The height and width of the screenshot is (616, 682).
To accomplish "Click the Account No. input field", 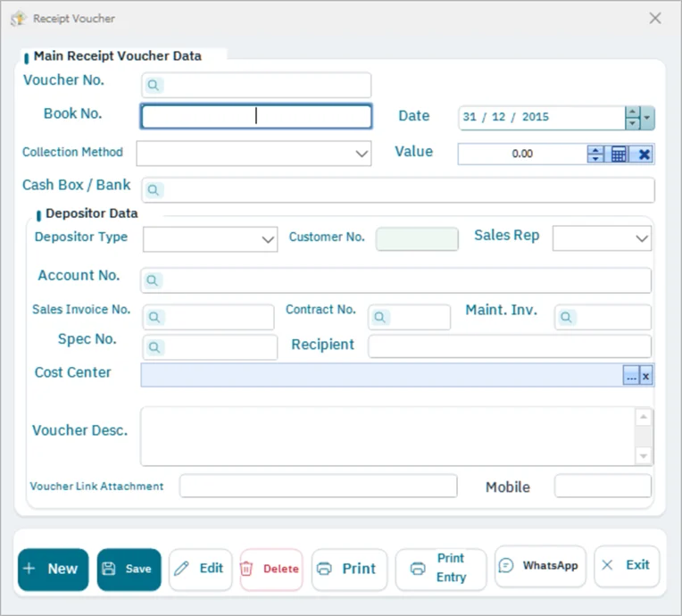I will tap(395, 280).
